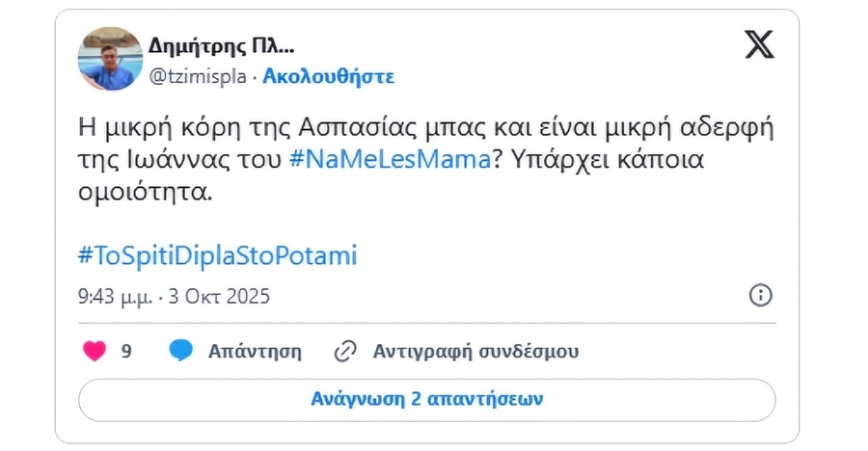Click the Δημήτρης Πλ... display name
Image resolution: width=868 pixels, height=451 pixels.
pos(221,45)
